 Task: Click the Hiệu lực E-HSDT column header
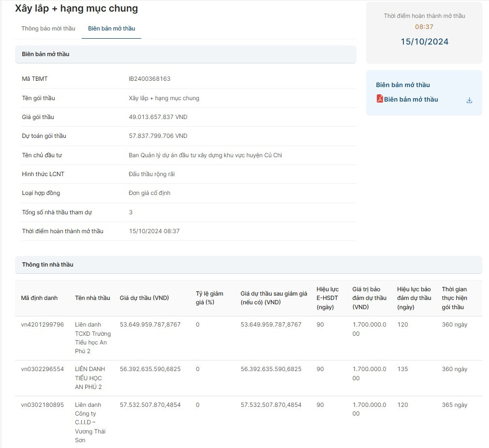[327, 298]
